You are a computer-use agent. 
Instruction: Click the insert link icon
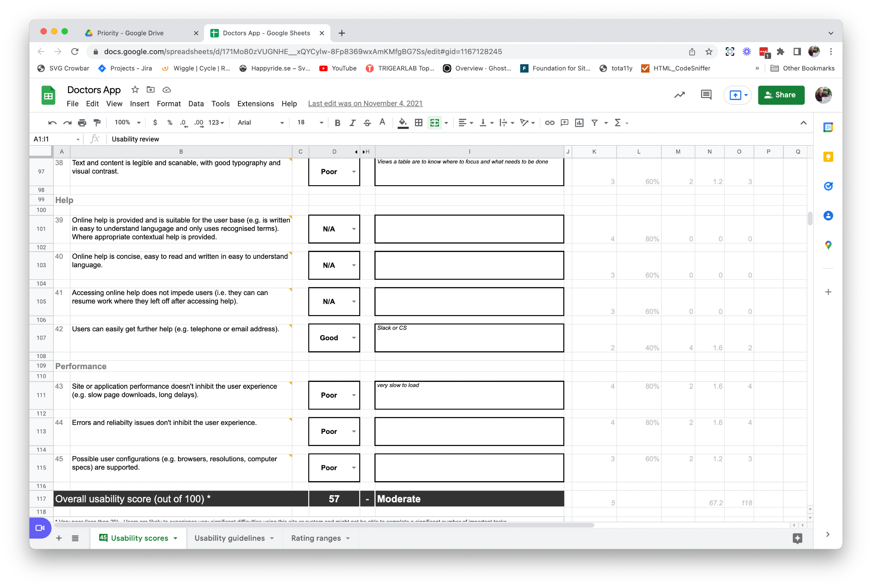(x=550, y=123)
